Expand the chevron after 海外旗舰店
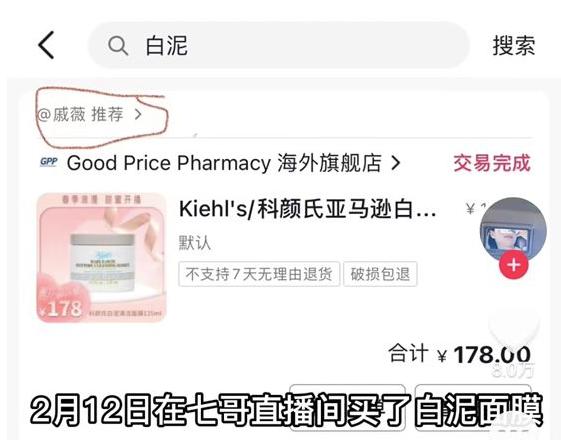This screenshot has width=561, height=447. 395,163
